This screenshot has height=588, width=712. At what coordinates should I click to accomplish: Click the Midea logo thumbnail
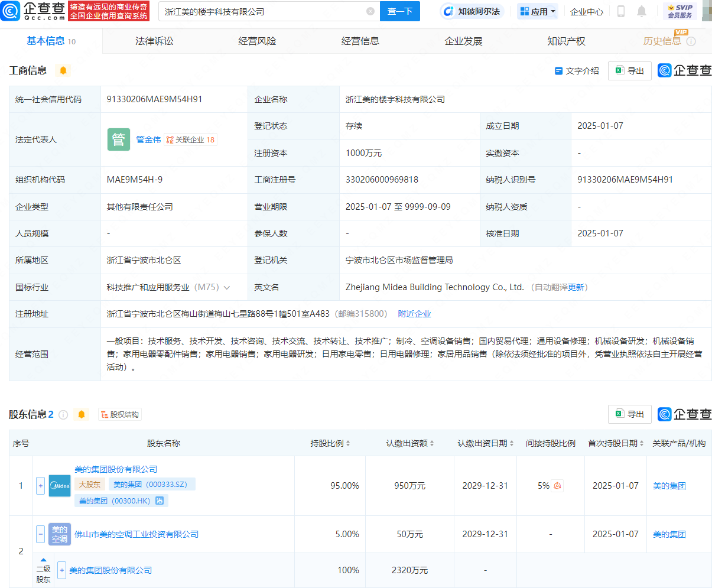[x=59, y=486]
